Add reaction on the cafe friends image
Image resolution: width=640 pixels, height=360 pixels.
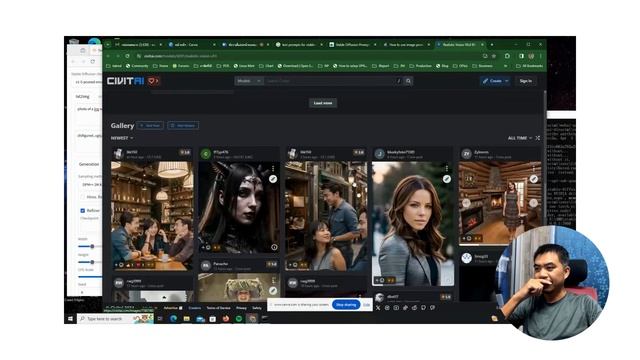click(119, 265)
